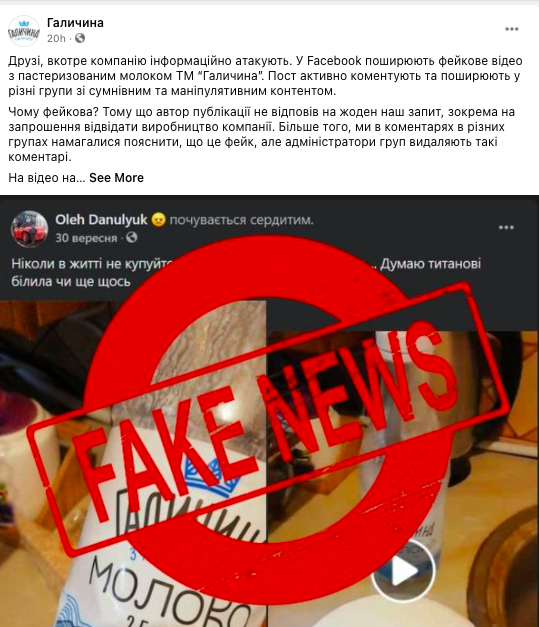Open the Галичина post three-dot options menu
539x627 pixels.
coord(511,29)
